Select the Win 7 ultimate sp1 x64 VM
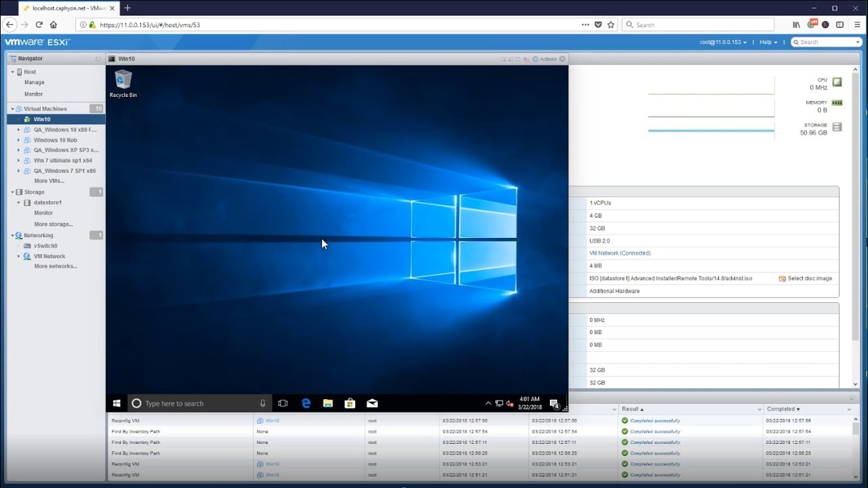The height and width of the screenshot is (488, 868). [63, 161]
